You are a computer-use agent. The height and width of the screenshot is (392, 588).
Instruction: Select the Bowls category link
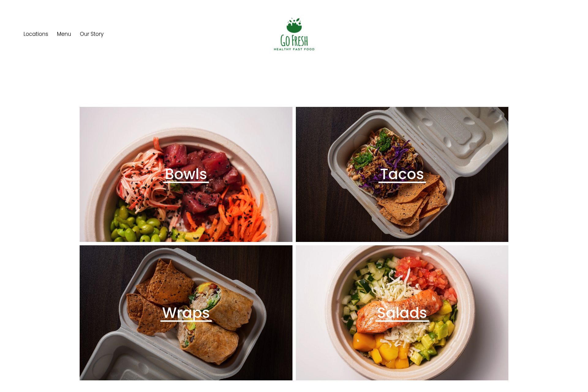[x=186, y=174]
